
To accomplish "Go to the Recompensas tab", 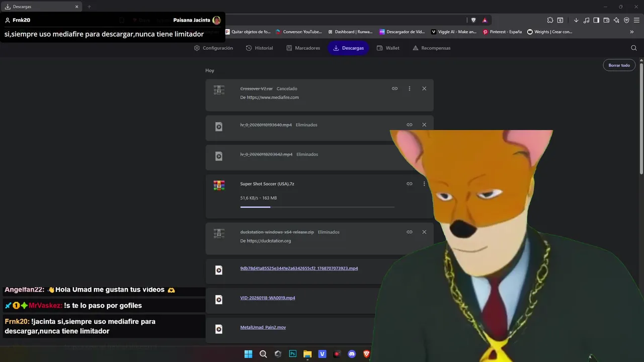I will [431, 48].
